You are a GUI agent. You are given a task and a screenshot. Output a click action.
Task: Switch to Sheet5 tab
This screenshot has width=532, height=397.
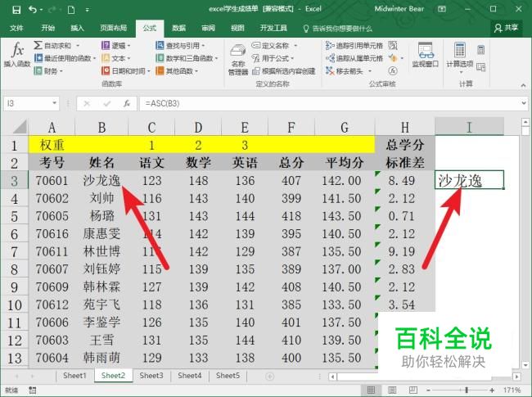[228, 375]
